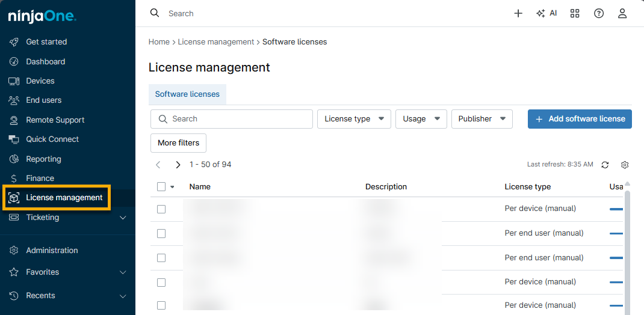Viewport: 644px width, 315px height.
Task: Open the Usage filter dropdown
Action: (421, 119)
